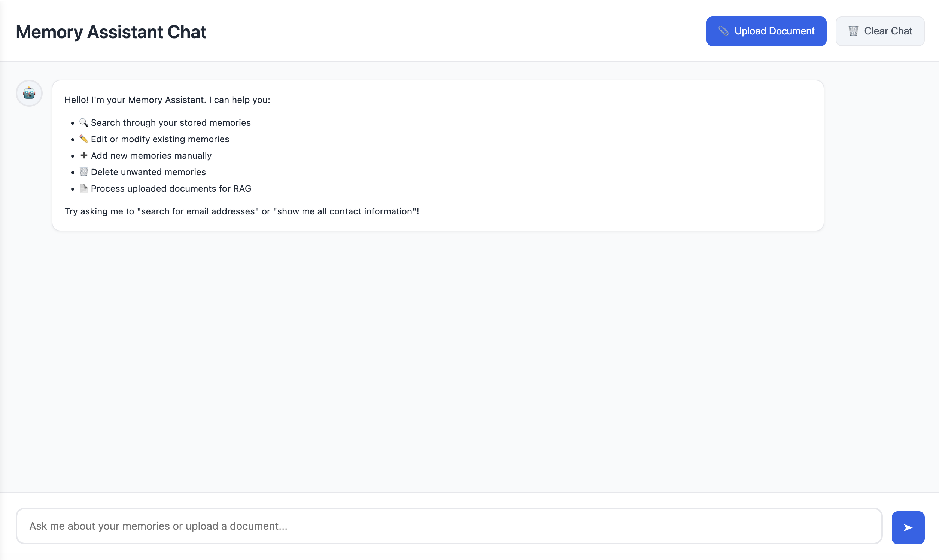This screenshot has height=560, width=939.
Task: Click the pencil edit emoji
Action: coord(84,139)
